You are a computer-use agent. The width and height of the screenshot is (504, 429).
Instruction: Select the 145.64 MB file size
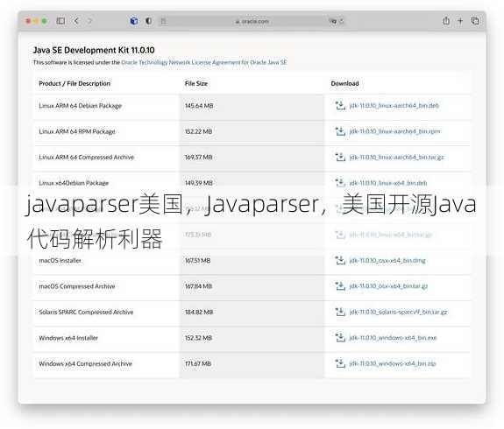coord(199,106)
